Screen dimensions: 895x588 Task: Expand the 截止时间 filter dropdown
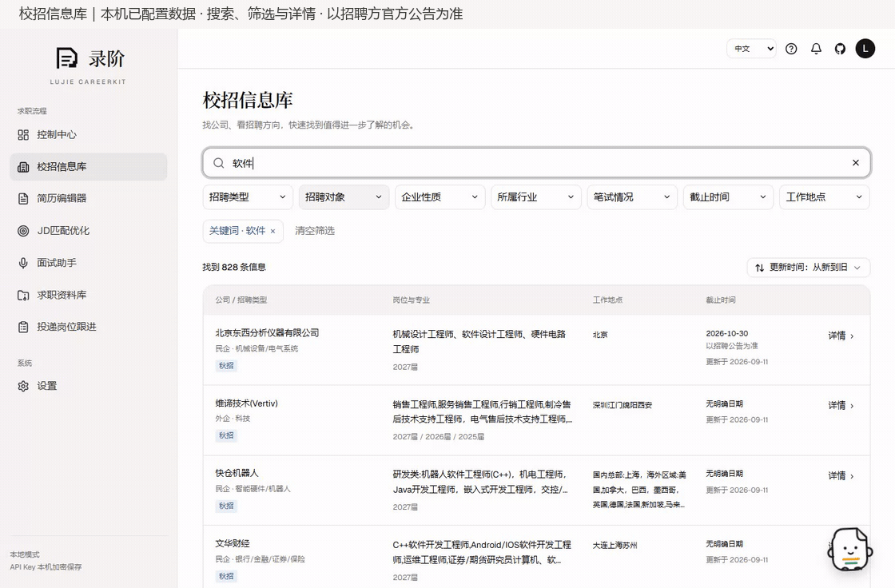pos(728,197)
